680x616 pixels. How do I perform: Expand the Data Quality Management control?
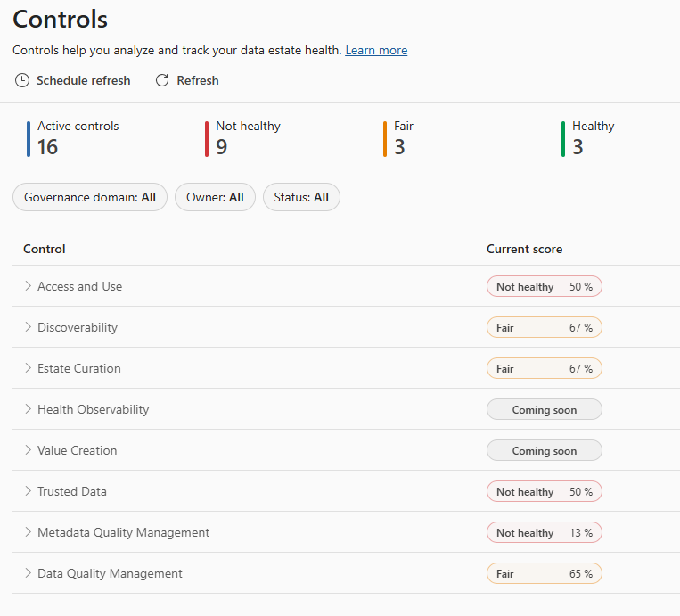[x=29, y=573]
